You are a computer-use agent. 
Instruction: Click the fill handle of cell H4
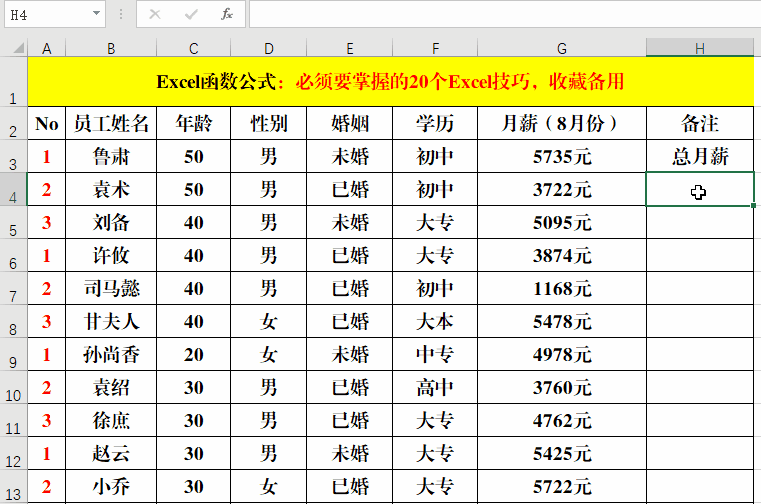(753, 206)
